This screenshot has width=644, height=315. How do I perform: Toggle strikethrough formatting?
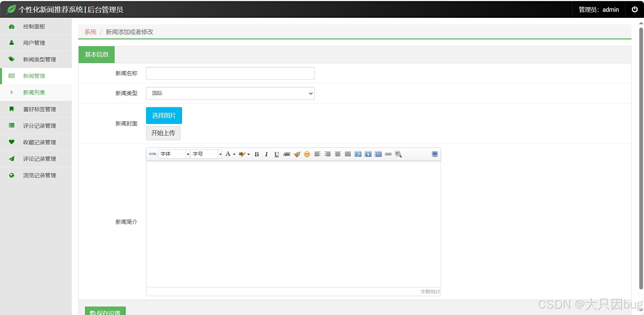pyautogui.click(x=287, y=154)
